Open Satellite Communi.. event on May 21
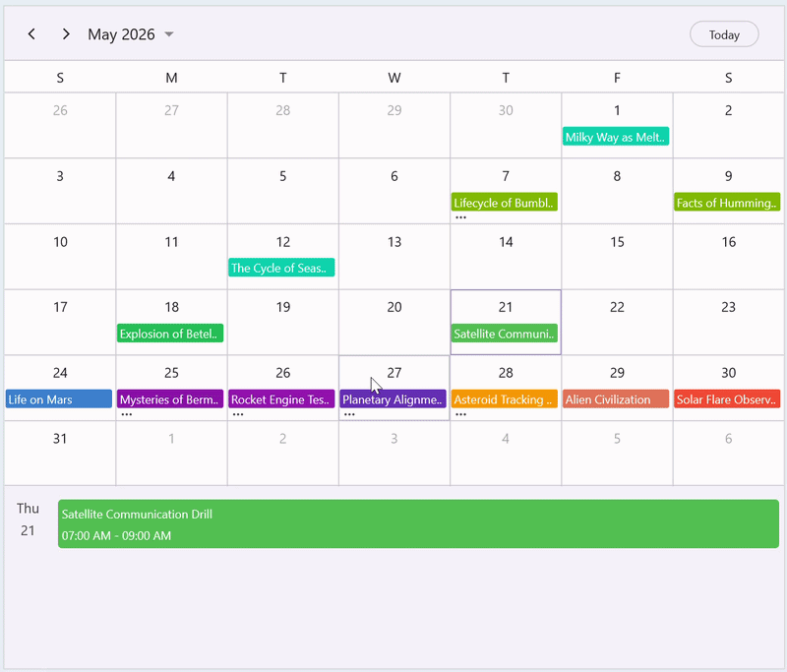Viewport: 787px width, 672px height. click(504, 334)
